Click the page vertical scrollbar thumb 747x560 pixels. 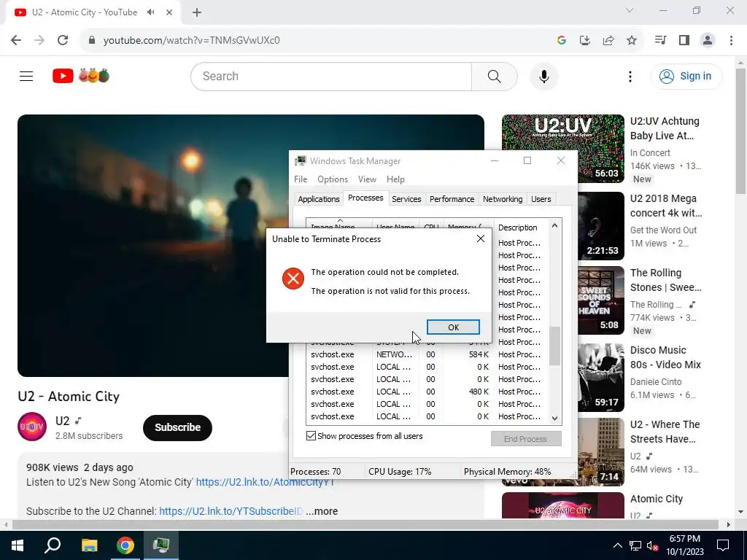pos(740,131)
